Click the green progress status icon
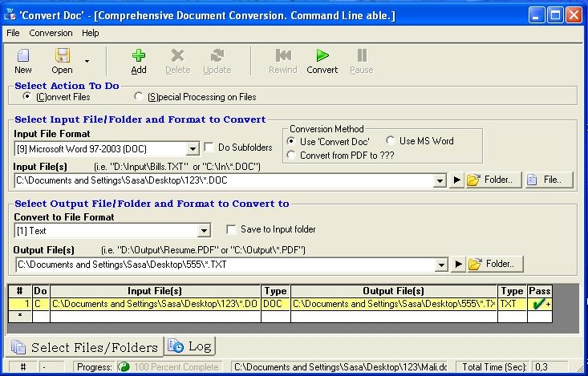588x376 pixels. [124, 366]
